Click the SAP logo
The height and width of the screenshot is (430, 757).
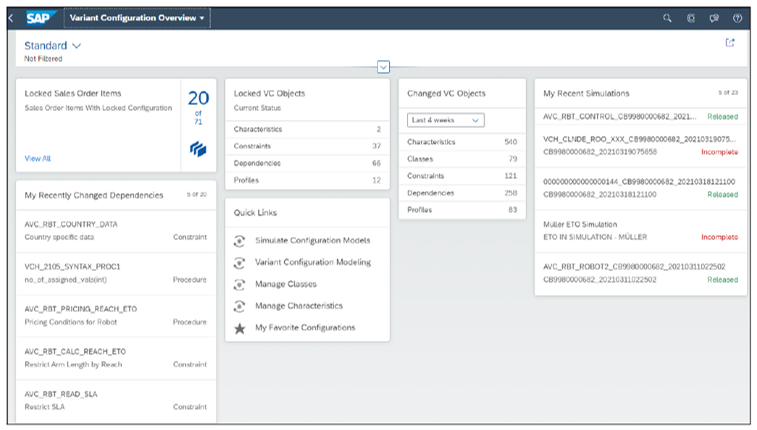point(40,18)
